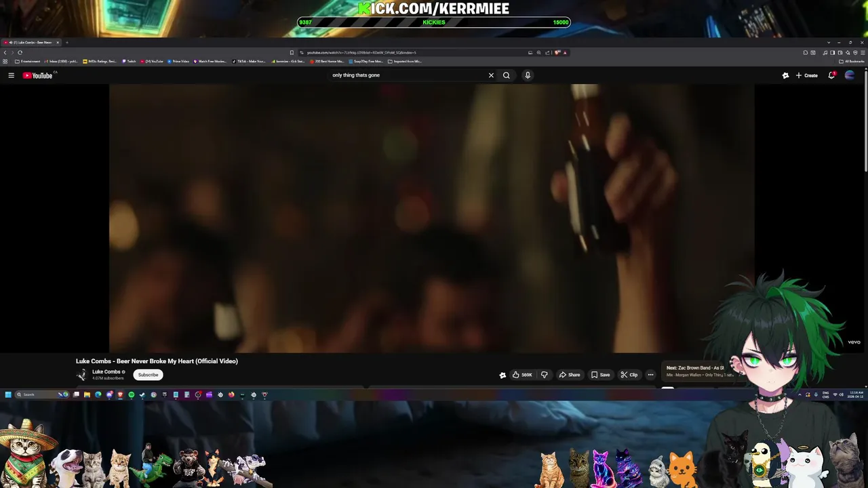The height and width of the screenshot is (488, 868).
Task: Select the Luke Combs browser tab
Action: [x=30, y=42]
